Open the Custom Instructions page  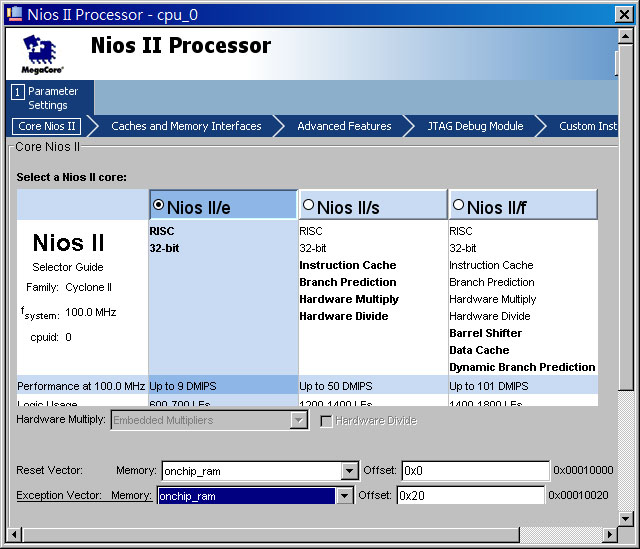[588, 126]
